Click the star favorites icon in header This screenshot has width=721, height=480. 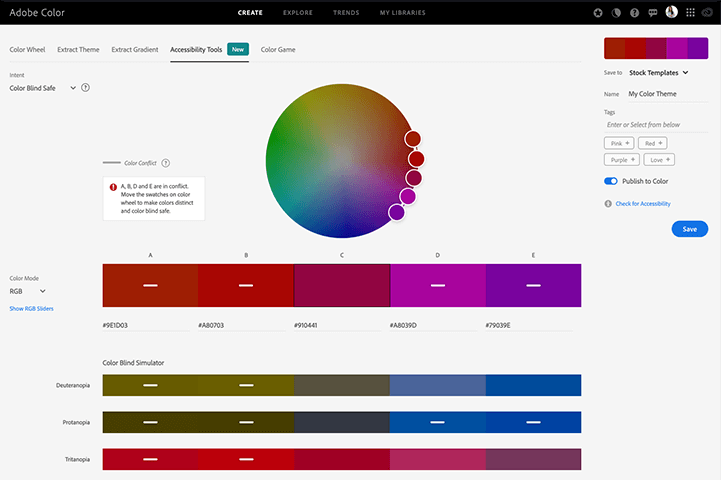coord(598,13)
